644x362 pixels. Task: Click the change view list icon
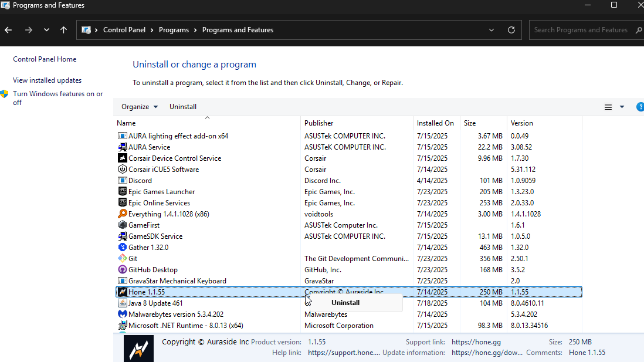608,107
